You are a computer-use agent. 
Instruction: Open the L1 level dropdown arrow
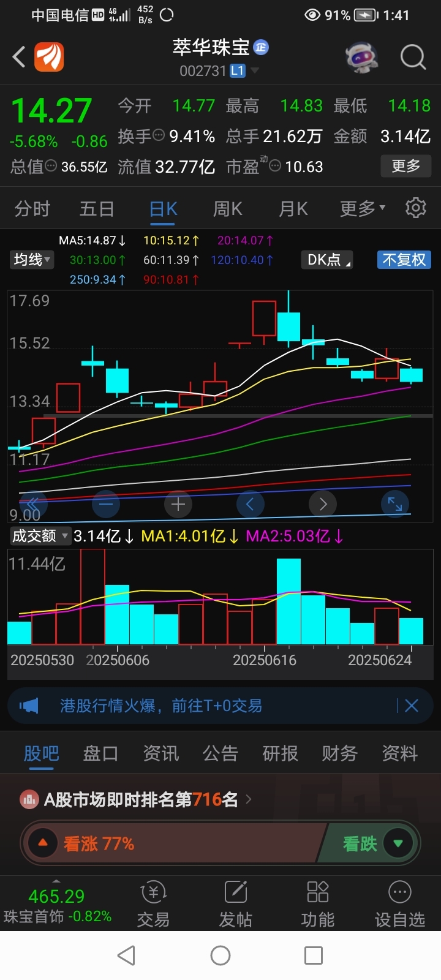(255, 70)
